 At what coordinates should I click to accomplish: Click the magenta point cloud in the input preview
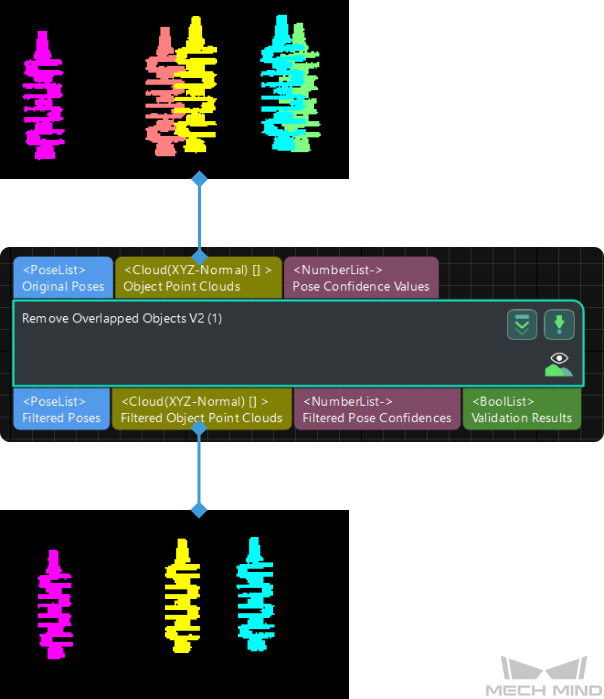point(42,95)
